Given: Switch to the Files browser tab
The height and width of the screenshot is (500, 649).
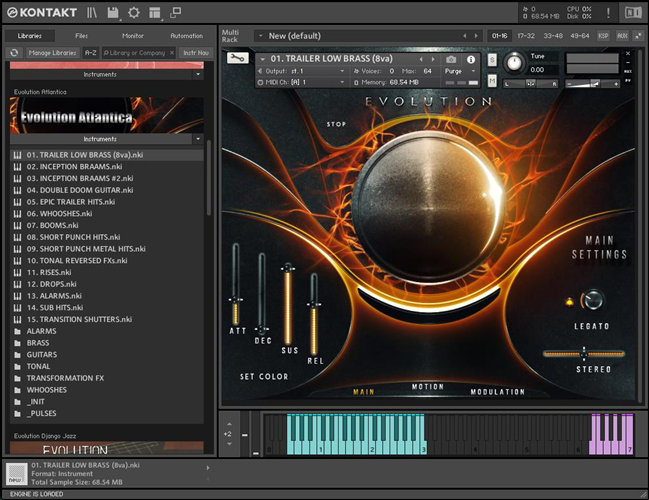Looking at the screenshot, I should (x=81, y=35).
